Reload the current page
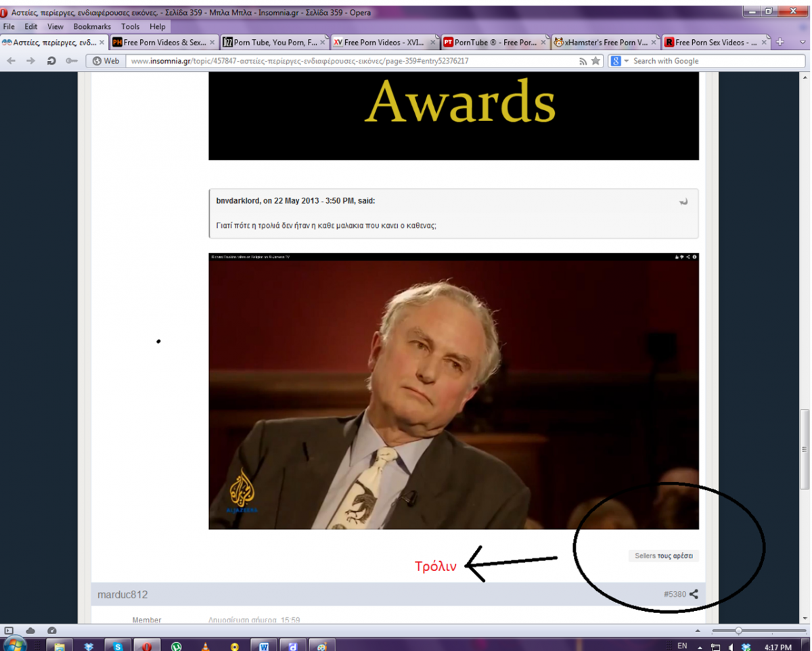The height and width of the screenshot is (651, 812). click(51, 61)
